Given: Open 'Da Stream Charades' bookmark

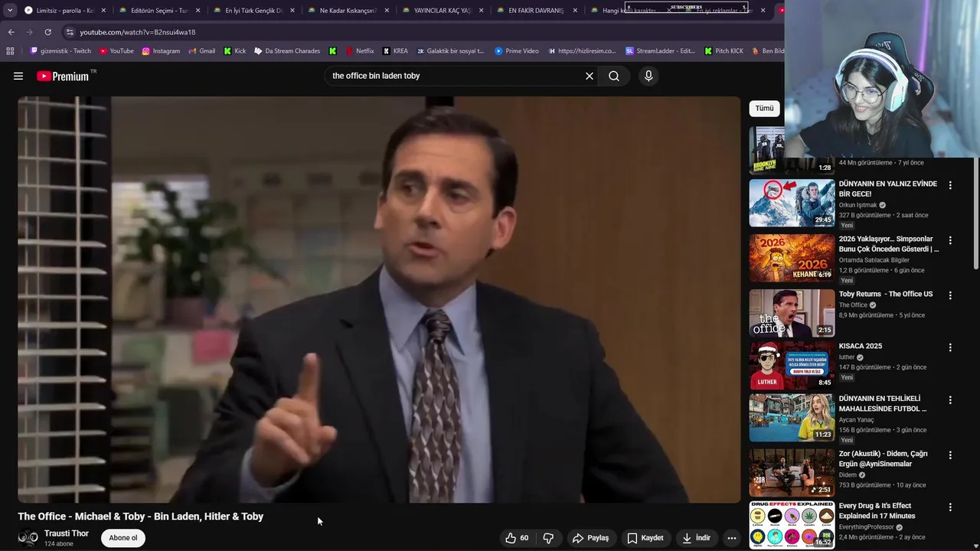Looking at the screenshot, I should [287, 51].
